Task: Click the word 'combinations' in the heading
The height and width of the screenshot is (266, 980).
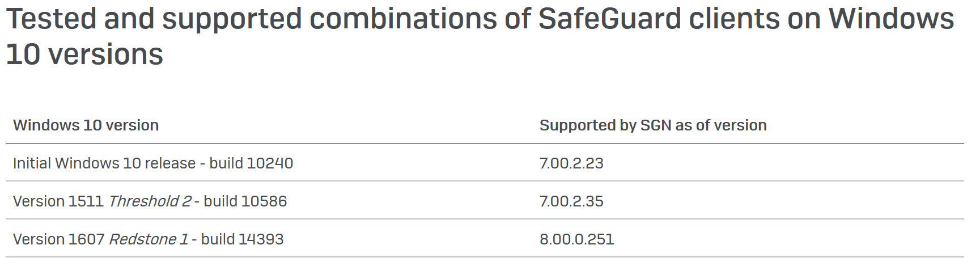Action: pyautogui.click(x=404, y=18)
